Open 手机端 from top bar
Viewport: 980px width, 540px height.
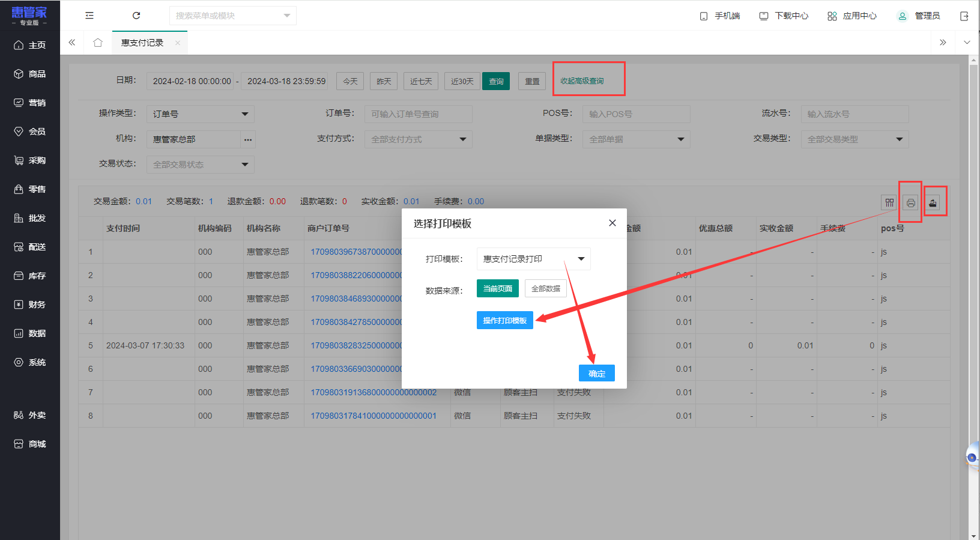tap(720, 16)
